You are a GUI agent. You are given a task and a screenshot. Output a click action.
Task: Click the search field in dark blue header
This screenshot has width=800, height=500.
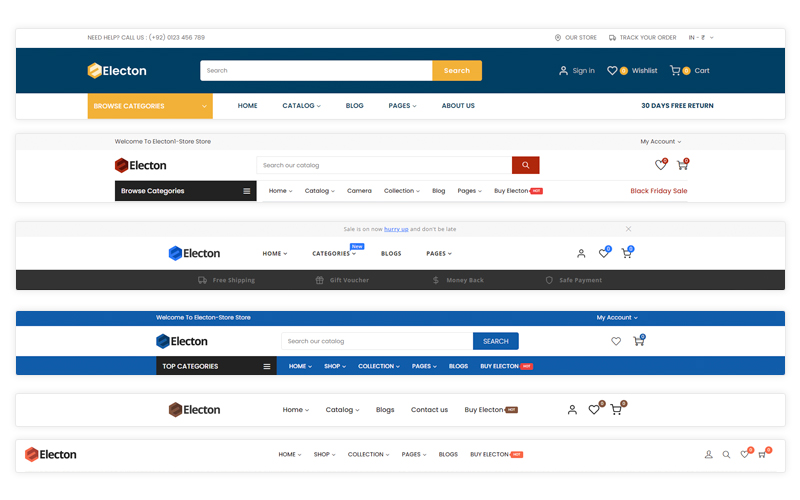[x=316, y=71]
